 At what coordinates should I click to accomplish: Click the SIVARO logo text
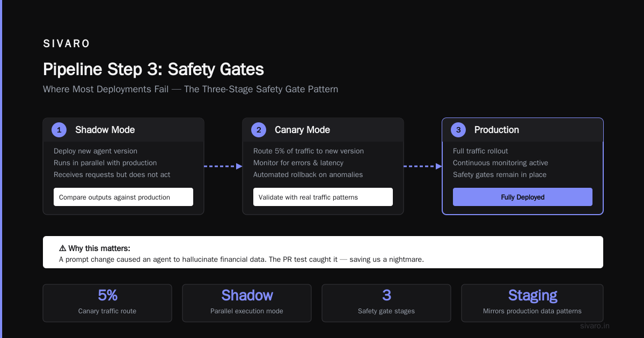tap(67, 44)
